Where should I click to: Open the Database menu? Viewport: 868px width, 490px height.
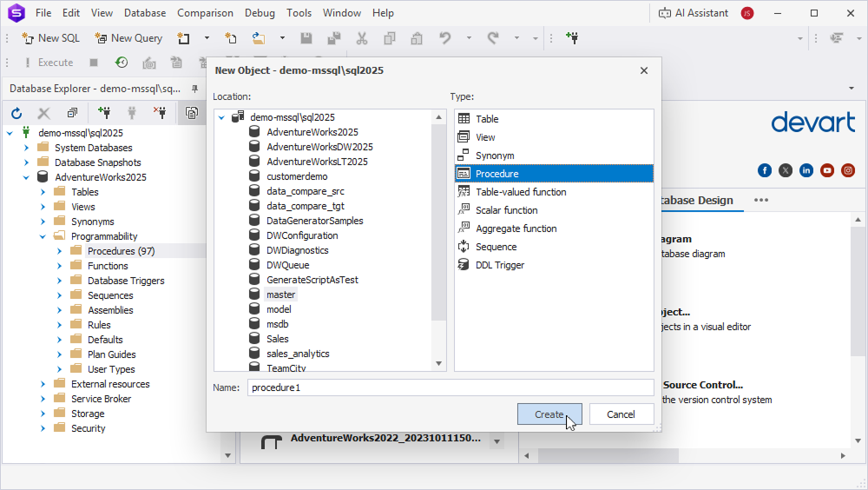[x=145, y=13]
